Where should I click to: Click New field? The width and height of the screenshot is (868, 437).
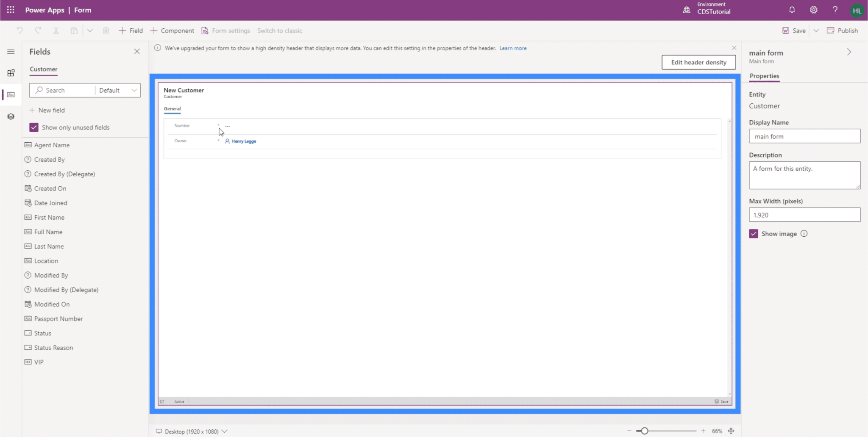coord(47,110)
